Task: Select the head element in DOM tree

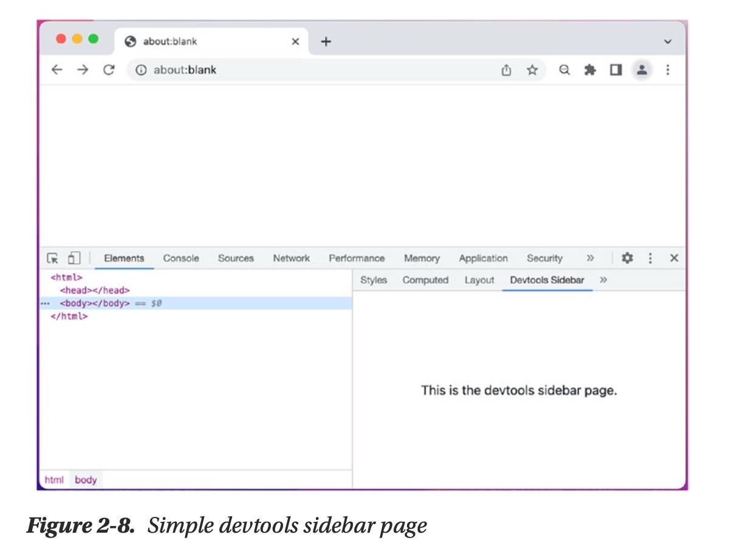Action: click(x=95, y=290)
